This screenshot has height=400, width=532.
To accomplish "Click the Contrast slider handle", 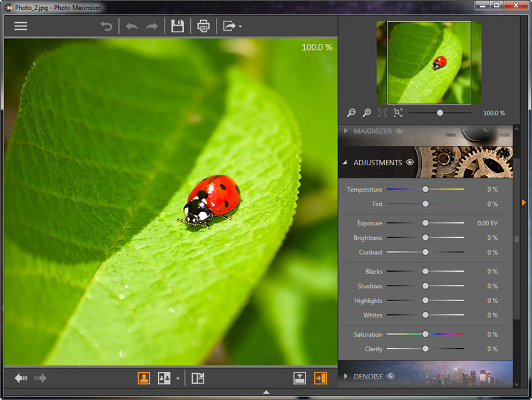I will [x=425, y=252].
